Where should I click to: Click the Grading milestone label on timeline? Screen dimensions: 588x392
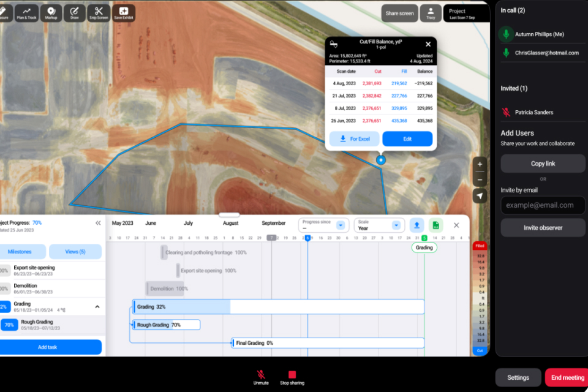[x=424, y=247]
